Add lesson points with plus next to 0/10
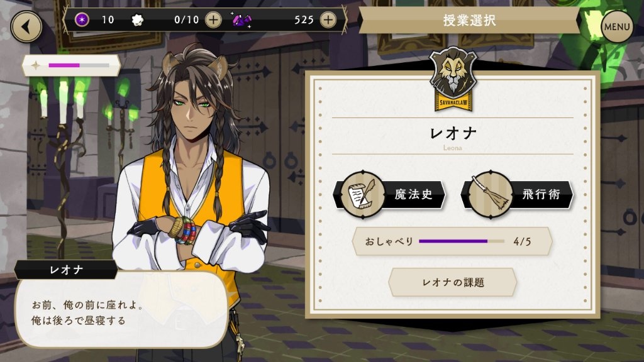The width and height of the screenshot is (644, 362). tap(213, 19)
